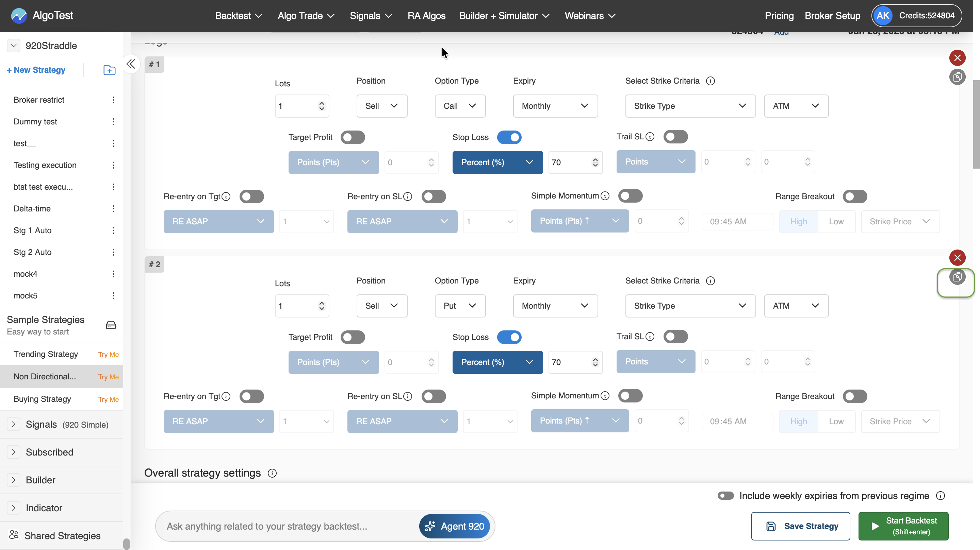Click the new folder icon in sidebar
Image resolution: width=980 pixels, height=550 pixels.
[x=110, y=70]
